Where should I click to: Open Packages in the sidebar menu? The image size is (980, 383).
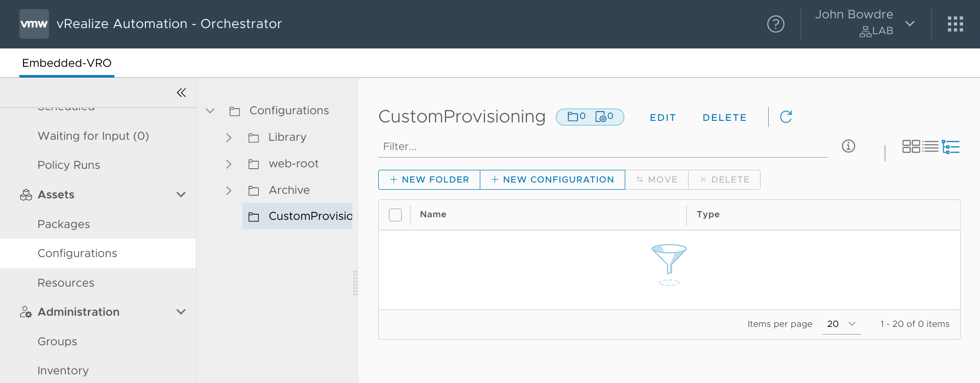point(64,224)
